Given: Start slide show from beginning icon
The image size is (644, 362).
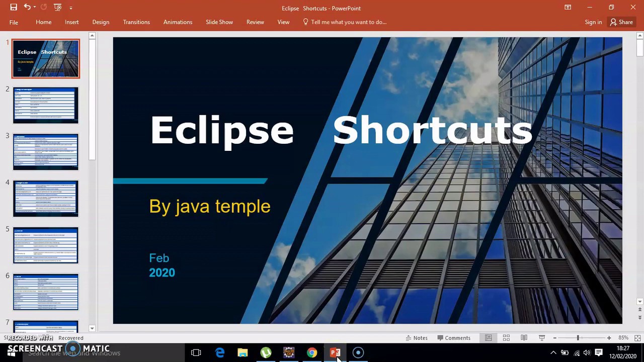Looking at the screenshot, I should pos(57,7).
